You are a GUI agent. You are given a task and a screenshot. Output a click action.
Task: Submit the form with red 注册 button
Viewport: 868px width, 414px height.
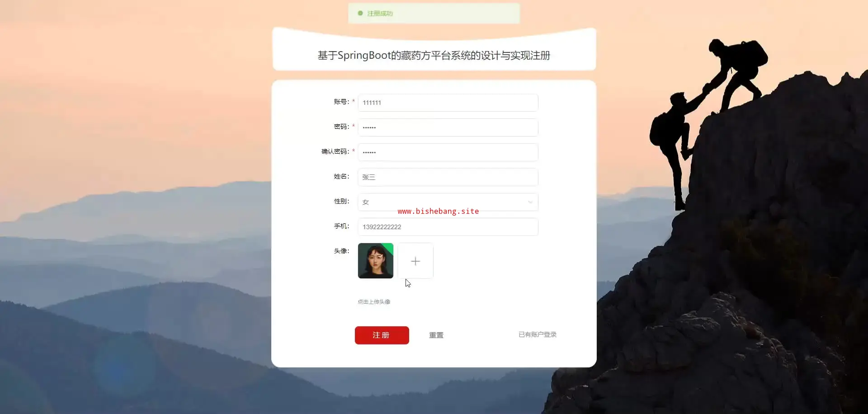pos(382,335)
